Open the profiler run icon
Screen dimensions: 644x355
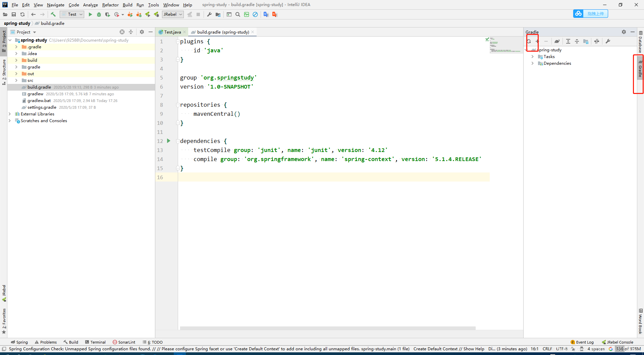click(x=117, y=14)
